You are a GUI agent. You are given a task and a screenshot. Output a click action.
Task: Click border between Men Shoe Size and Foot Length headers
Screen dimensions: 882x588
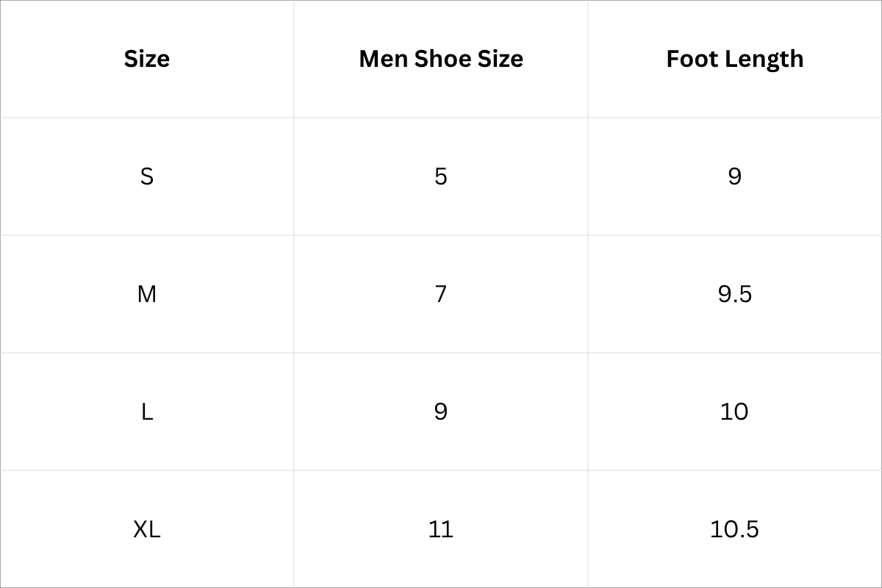click(588, 59)
